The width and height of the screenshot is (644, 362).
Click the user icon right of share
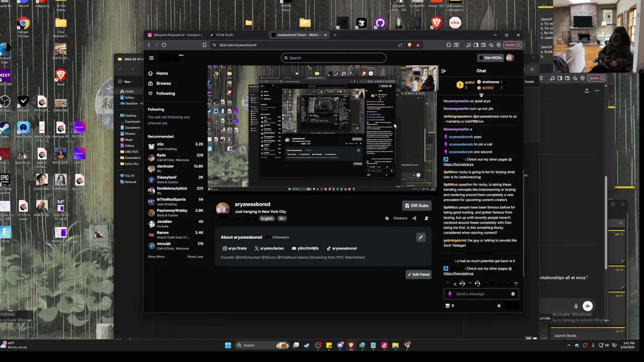coord(426,218)
